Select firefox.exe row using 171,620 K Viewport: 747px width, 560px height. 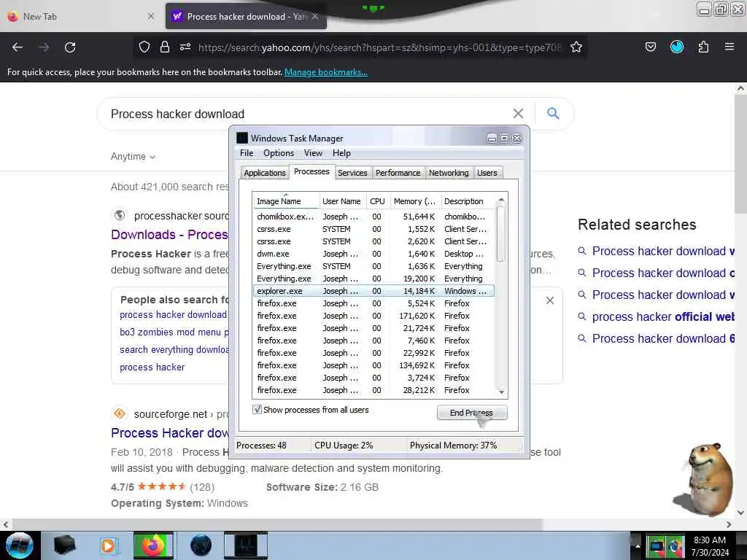pyautogui.click(x=374, y=316)
